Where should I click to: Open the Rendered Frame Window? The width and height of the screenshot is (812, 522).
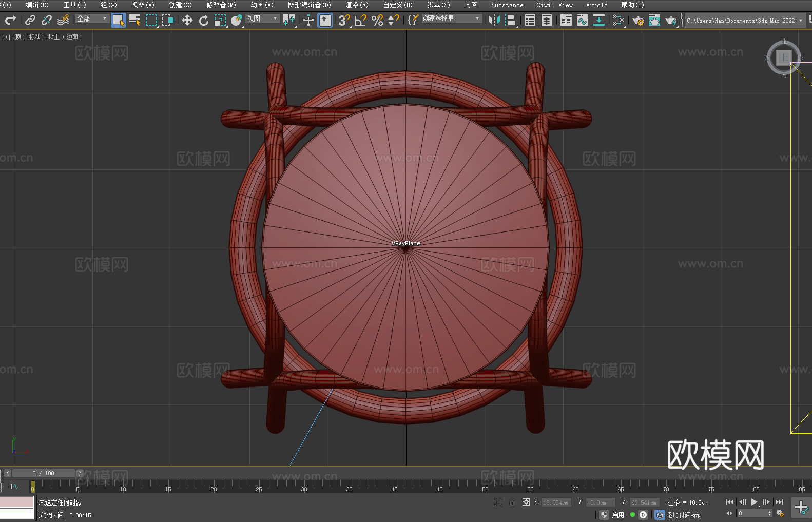coord(654,20)
